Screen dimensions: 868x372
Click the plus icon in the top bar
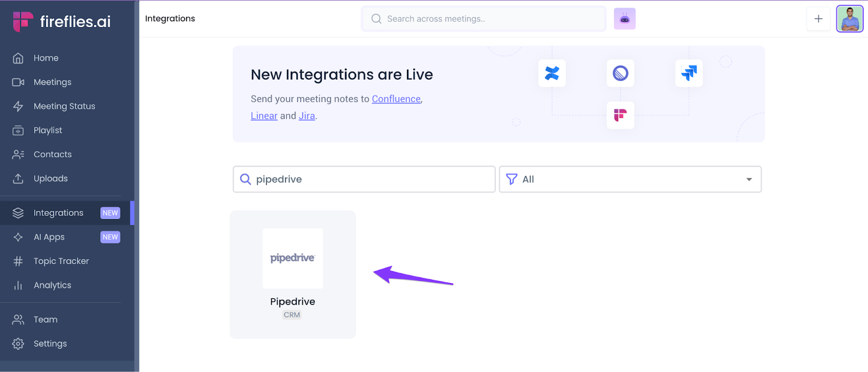[x=818, y=19]
